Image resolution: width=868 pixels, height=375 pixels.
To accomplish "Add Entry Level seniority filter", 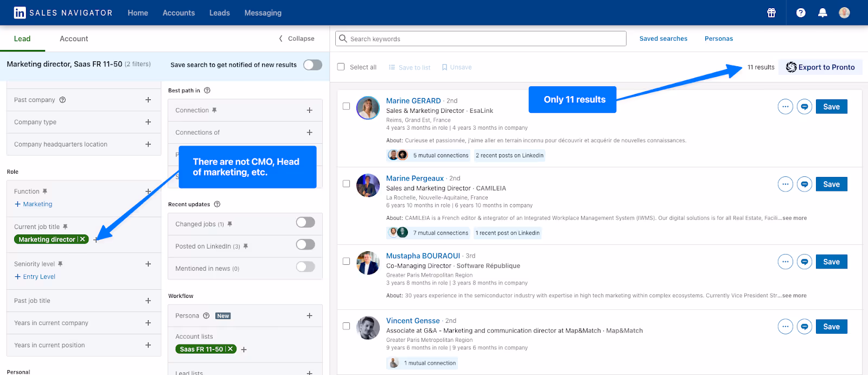I will coord(35,277).
